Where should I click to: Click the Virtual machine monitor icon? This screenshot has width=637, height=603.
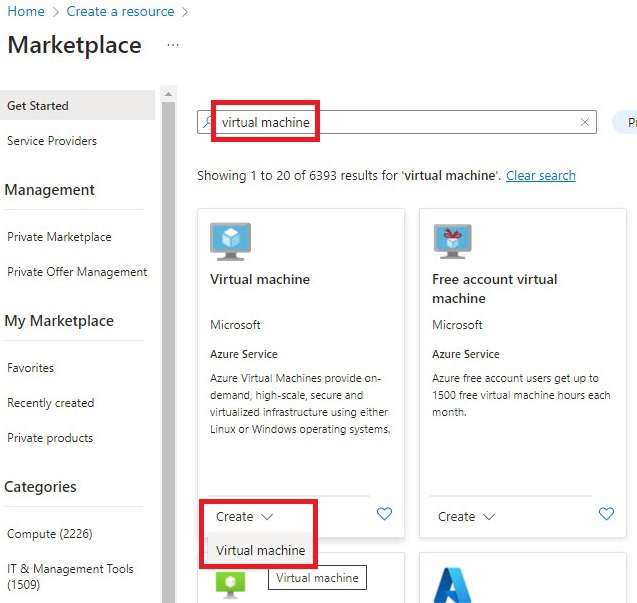(230, 242)
